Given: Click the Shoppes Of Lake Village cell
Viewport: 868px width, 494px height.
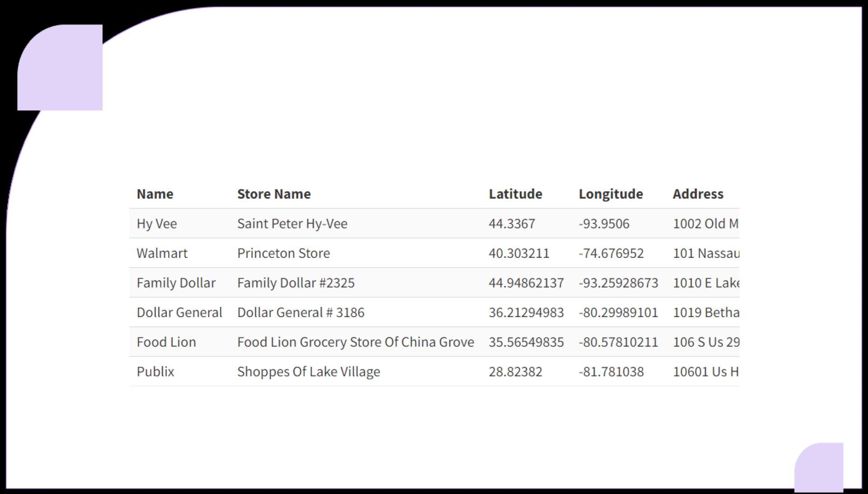Looking at the screenshot, I should [x=308, y=371].
